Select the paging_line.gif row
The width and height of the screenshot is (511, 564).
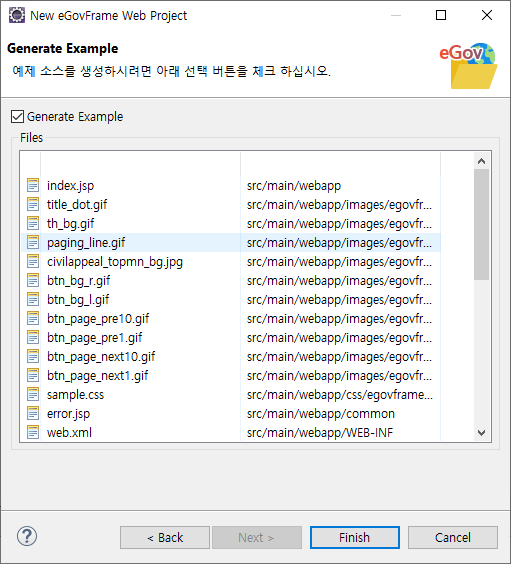pos(231,243)
